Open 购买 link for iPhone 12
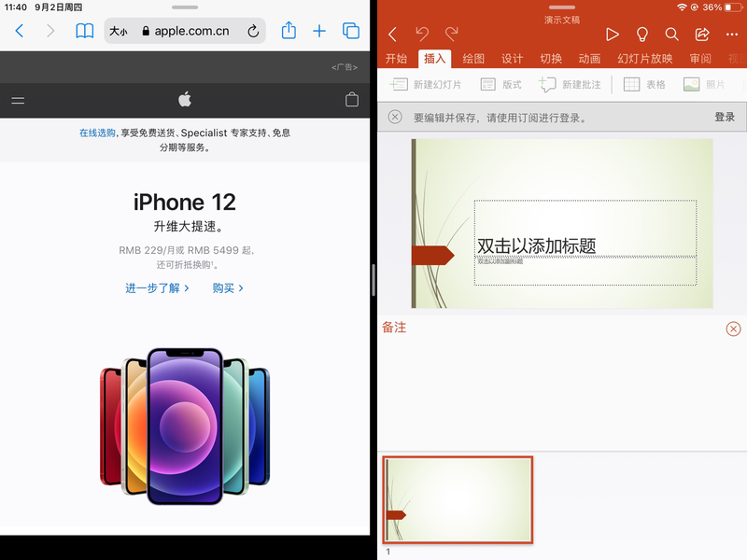The height and width of the screenshot is (560, 747). [x=228, y=288]
